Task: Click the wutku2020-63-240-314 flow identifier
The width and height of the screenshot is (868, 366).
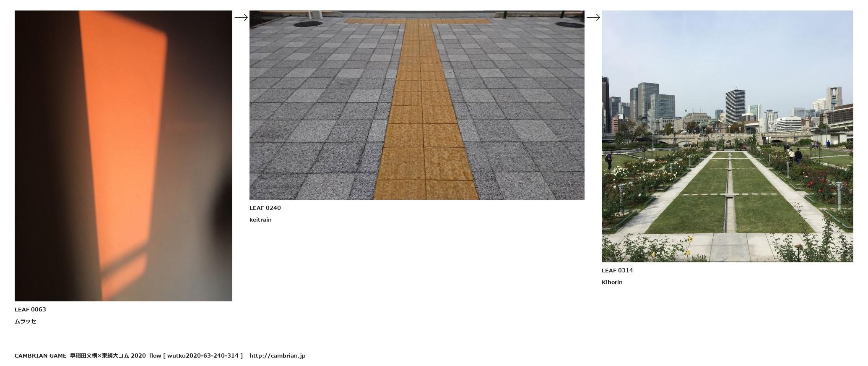Action: pos(203,356)
